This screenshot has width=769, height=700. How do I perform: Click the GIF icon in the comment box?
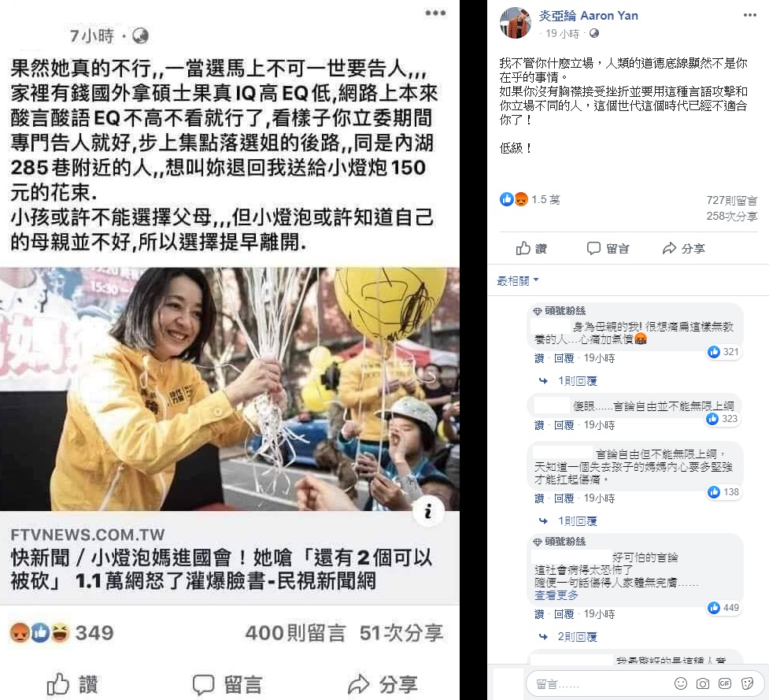(725, 683)
